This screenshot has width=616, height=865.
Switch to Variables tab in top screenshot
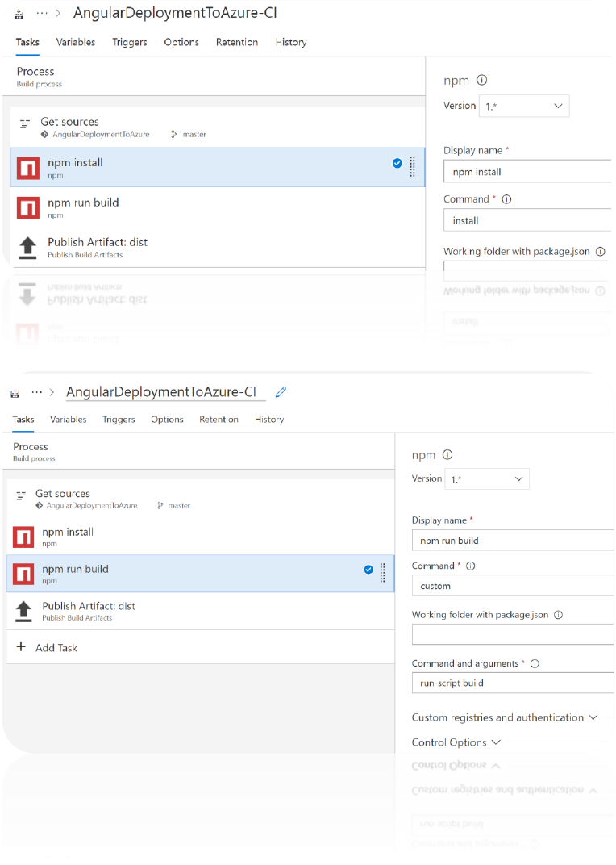(x=76, y=42)
